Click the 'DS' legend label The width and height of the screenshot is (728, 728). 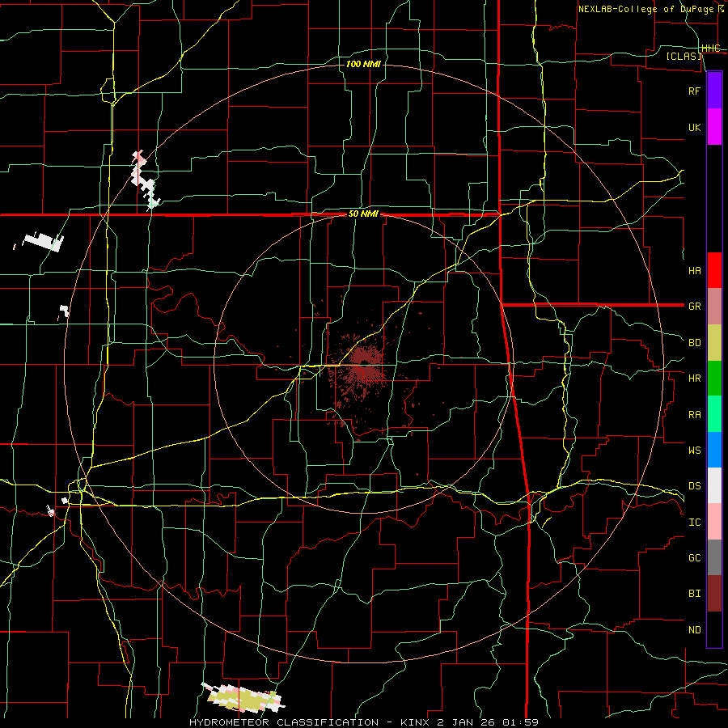[694, 485]
